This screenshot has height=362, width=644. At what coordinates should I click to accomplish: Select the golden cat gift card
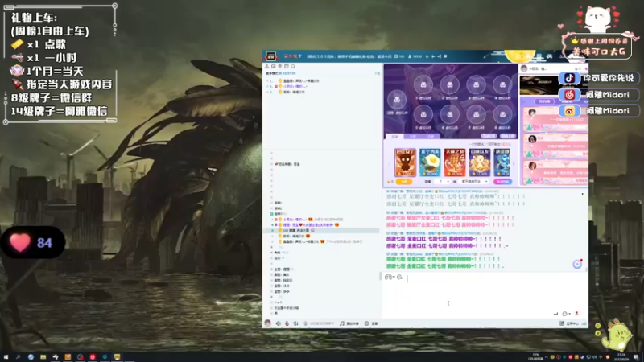pyautogui.click(x=479, y=163)
